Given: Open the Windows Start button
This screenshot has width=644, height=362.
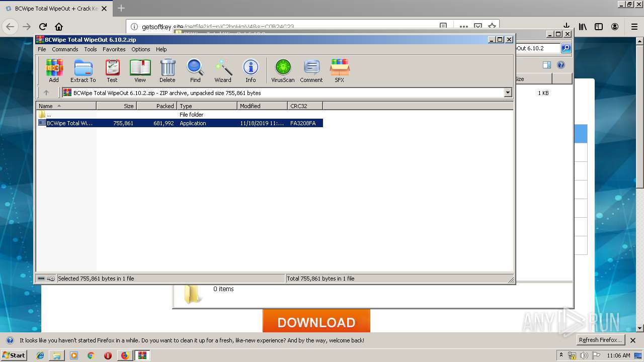Looking at the screenshot, I should [x=14, y=355].
